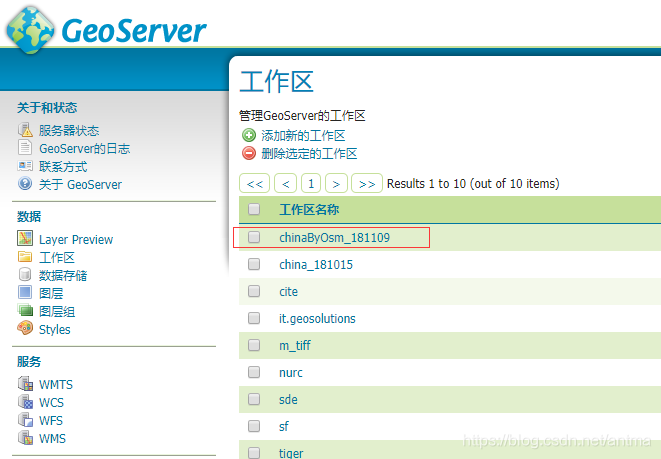Image resolution: width=661 pixels, height=459 pixels.
Task: Click the Layer Preview icon
Action: coord(25,239)
